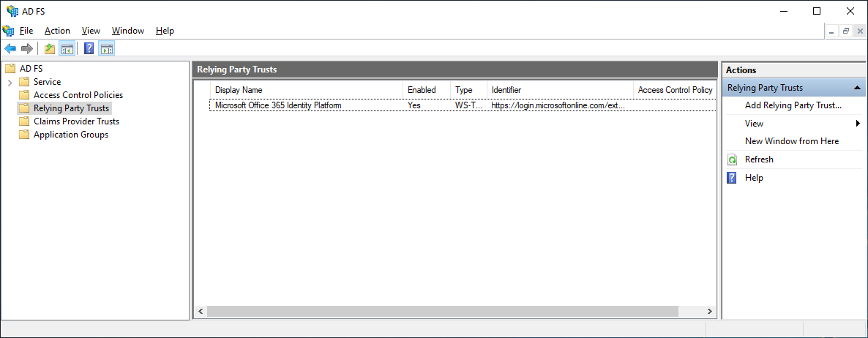The image size is (868, 338).
Task: Click horizontal scrollbar left arrow
Action: tap(201, 312)
